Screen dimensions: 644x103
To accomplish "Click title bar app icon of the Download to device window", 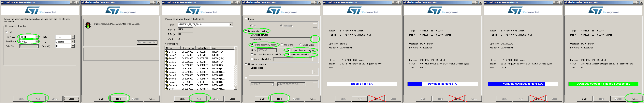I will coord(244,2).
